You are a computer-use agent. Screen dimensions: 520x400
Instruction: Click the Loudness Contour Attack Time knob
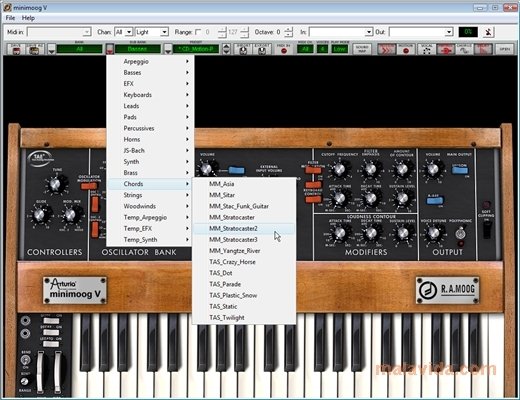tap(339, 233)
